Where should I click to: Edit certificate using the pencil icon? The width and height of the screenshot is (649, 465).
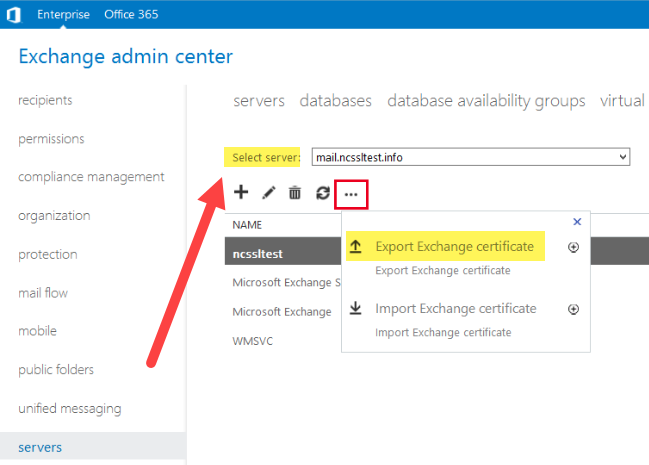[269, 193]
